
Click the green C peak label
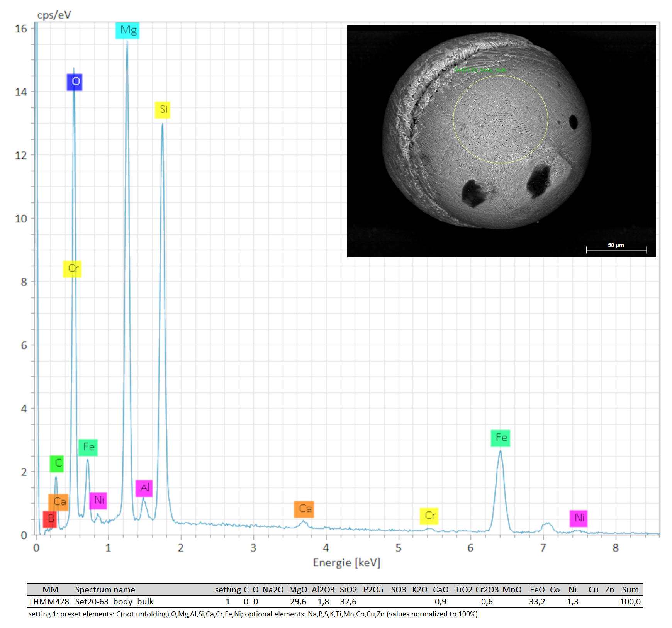[x=57, y=463]
